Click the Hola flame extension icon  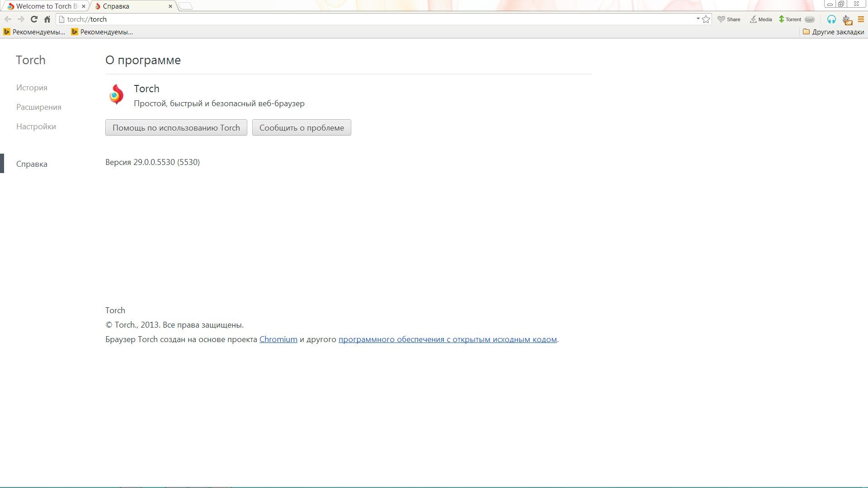[x=847, y=19]
